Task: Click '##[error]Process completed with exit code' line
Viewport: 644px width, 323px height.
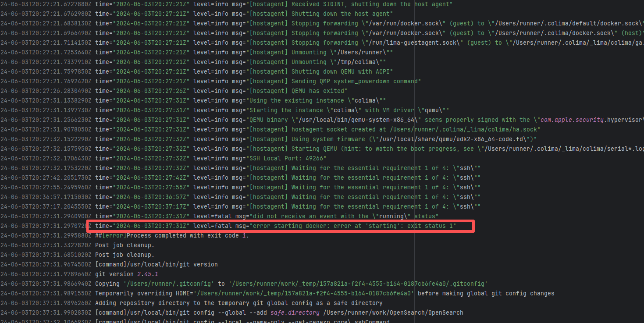Action: tap(172, 235)
